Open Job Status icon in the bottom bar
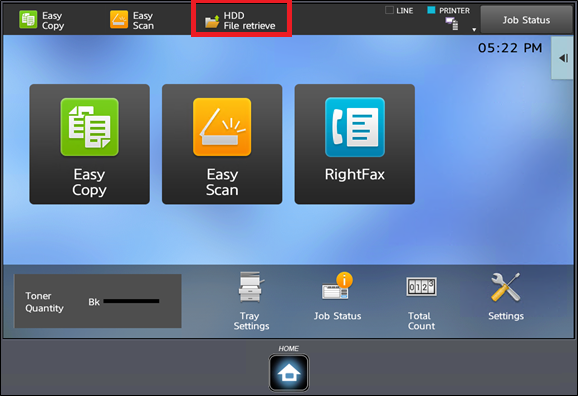578x396 pixels. click(x=337, y=297)
